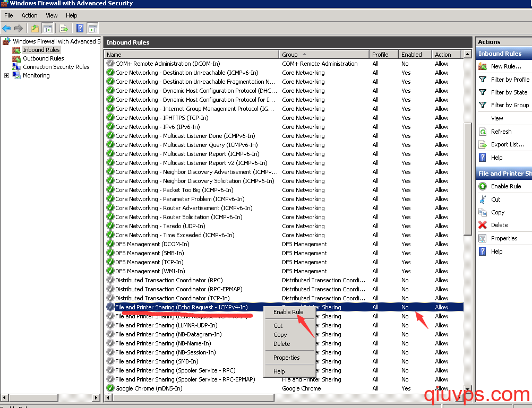532x408 pixels.
Task: Choose Properties in the context menu
Action: click(290, 358)
